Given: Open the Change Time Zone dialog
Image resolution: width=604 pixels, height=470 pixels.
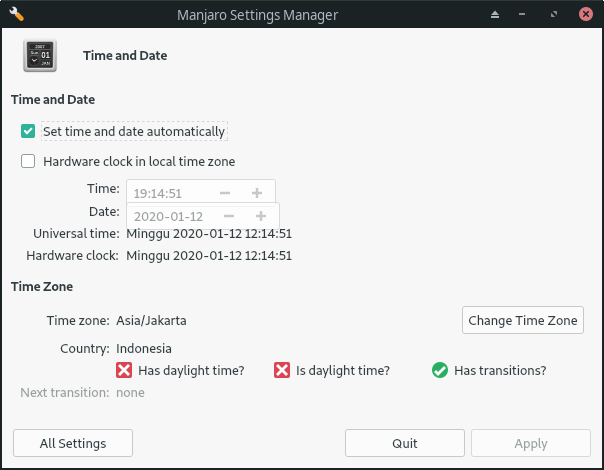Looking at the screenshot, I should pos(523,320).
